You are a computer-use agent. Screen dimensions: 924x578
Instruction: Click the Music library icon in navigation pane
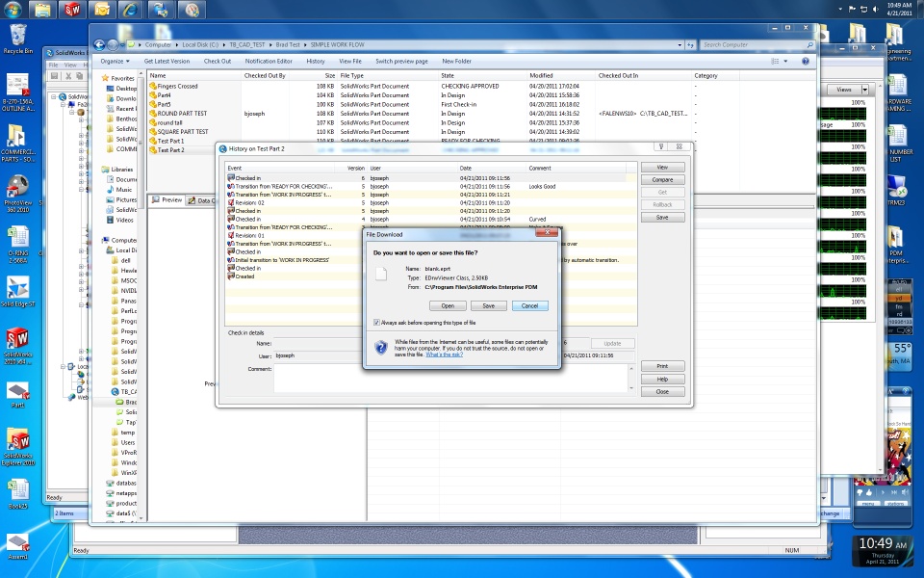pos(110,190)
